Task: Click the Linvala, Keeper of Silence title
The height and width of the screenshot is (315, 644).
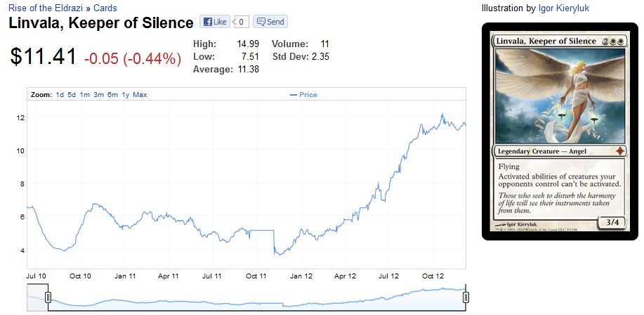Action: (100, 23)
